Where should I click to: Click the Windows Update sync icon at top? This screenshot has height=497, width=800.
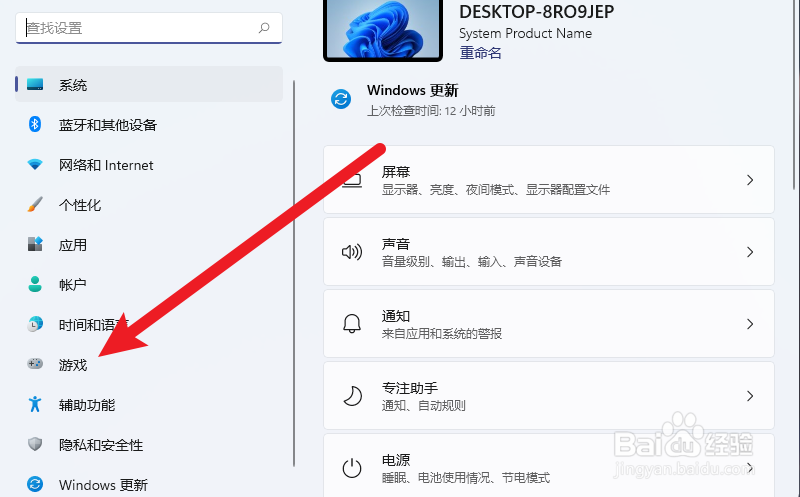pyautogui.click(x=341, y=99)
